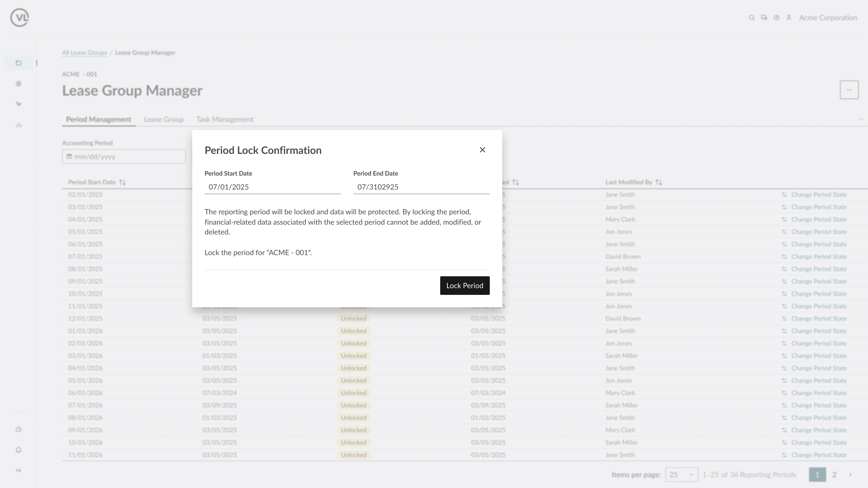The height and width of the screenshot is (488, 868).
Task: Click 01/01/2026 period start date cell
Action: tap(85, 331)
